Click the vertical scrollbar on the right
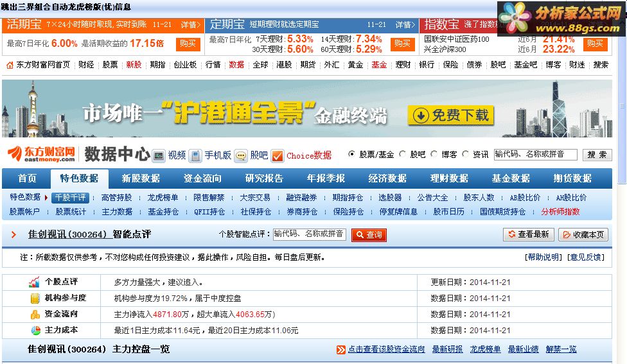 (622, 106)
